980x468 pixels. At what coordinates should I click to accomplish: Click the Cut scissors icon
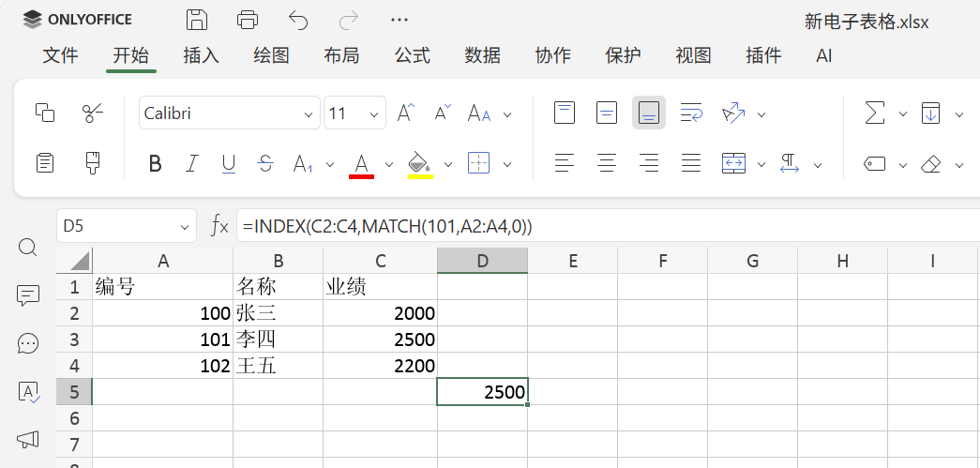pyautogui.click(x=93, y=113)
